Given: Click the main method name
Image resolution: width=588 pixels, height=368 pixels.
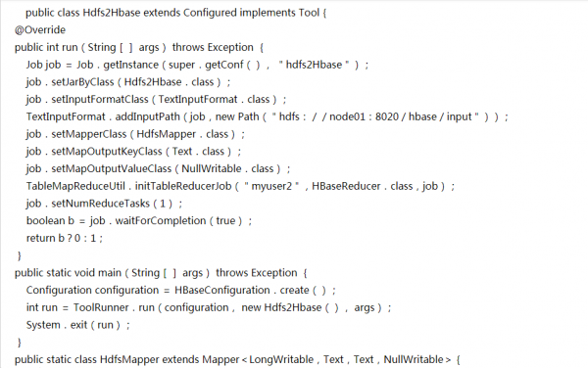Looking at the screenshot, I should click(x=110, y=272).
